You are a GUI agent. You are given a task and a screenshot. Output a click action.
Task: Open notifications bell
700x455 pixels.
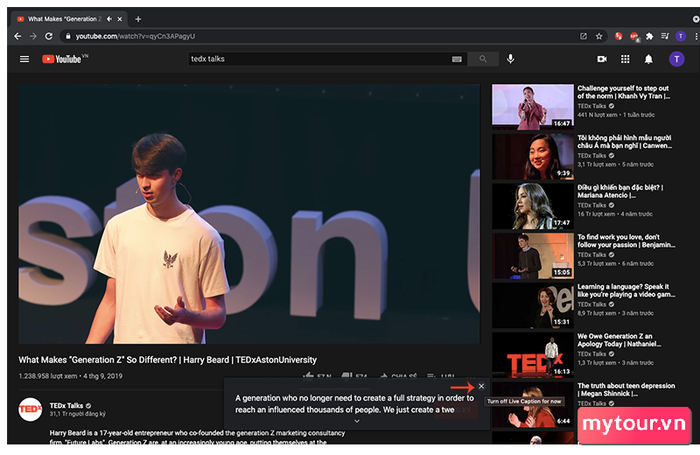pos(649,59)
